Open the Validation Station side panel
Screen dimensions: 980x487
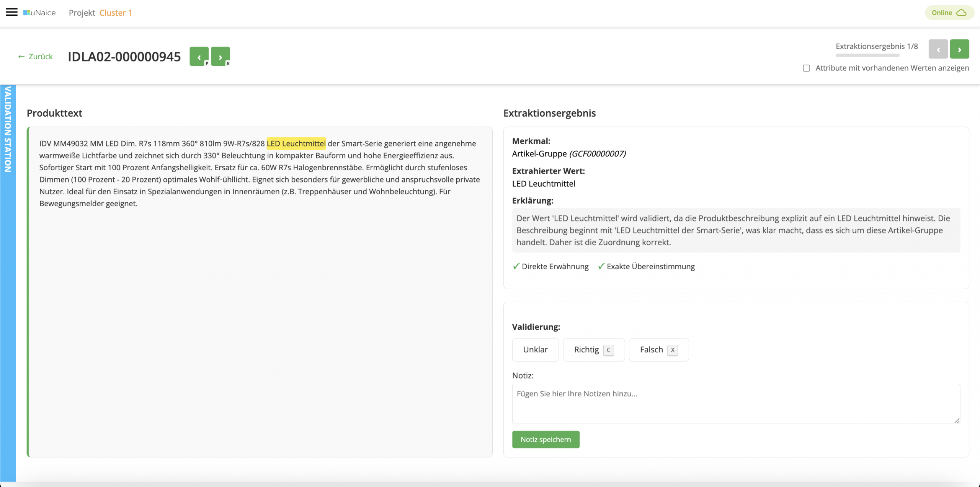(8, 129)
